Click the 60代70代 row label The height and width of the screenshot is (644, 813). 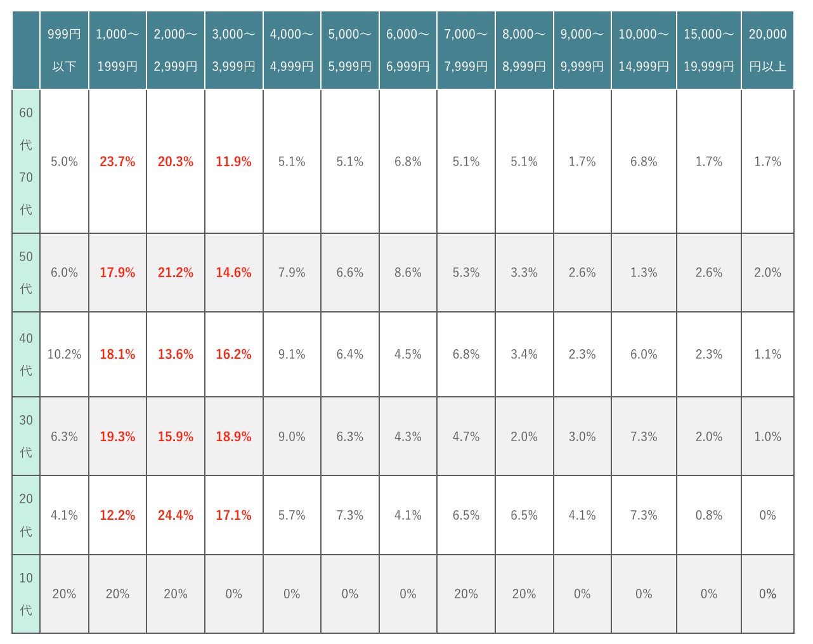(26, 161)
